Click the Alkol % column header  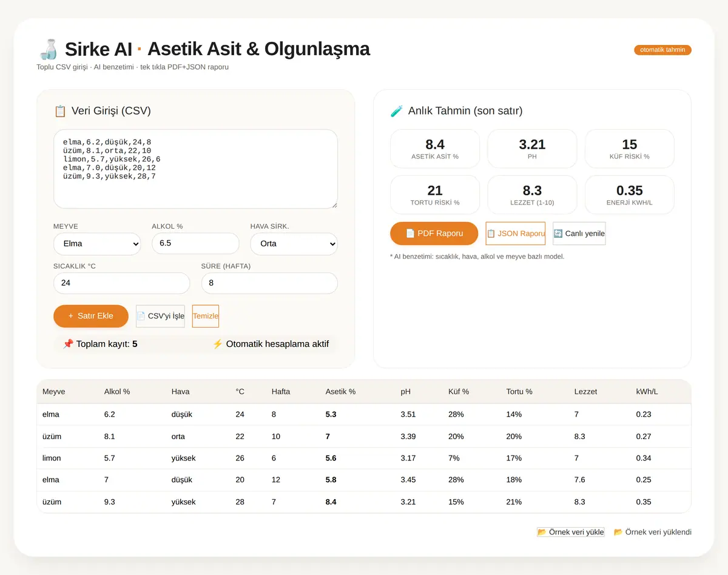(x=117, y=392)
